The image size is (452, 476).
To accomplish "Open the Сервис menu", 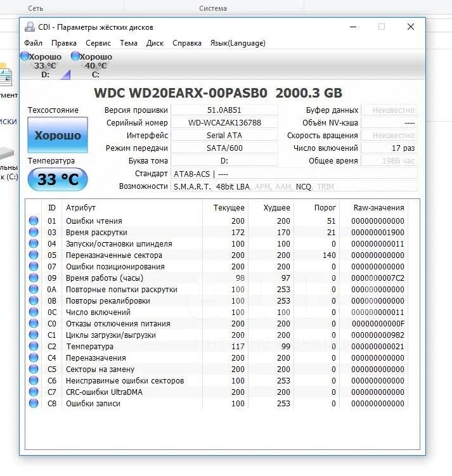I will pyautogui.click(x=98, y=43).
